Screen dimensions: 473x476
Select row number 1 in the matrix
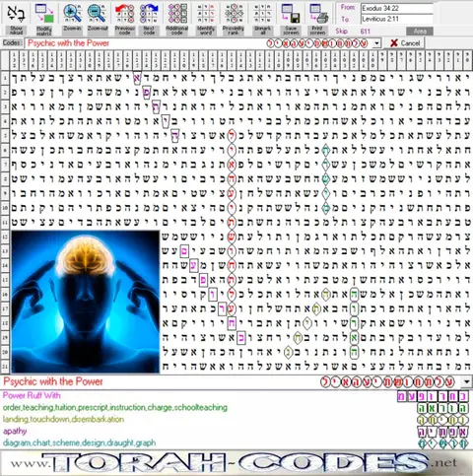click(5, 78)
